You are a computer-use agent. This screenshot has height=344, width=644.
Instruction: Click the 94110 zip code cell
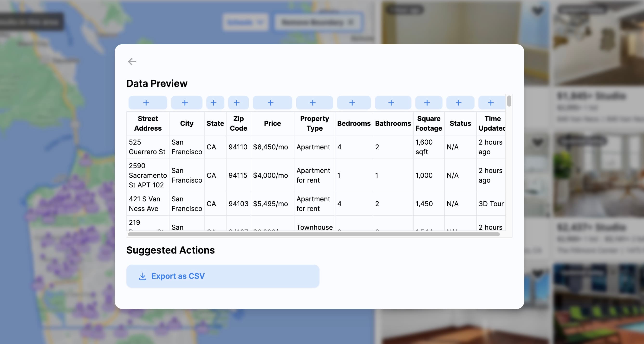(239, 147)
